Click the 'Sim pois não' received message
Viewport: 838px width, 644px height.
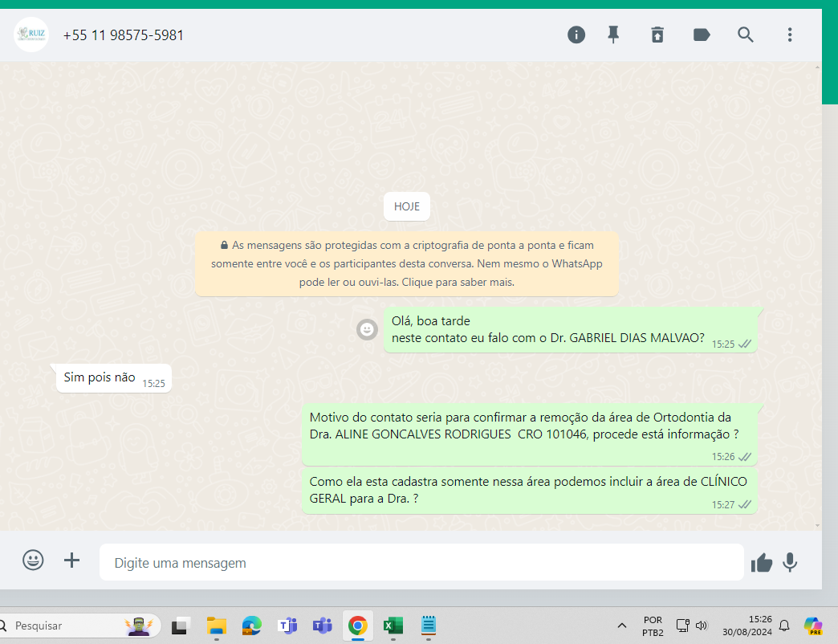coord(100,377)
